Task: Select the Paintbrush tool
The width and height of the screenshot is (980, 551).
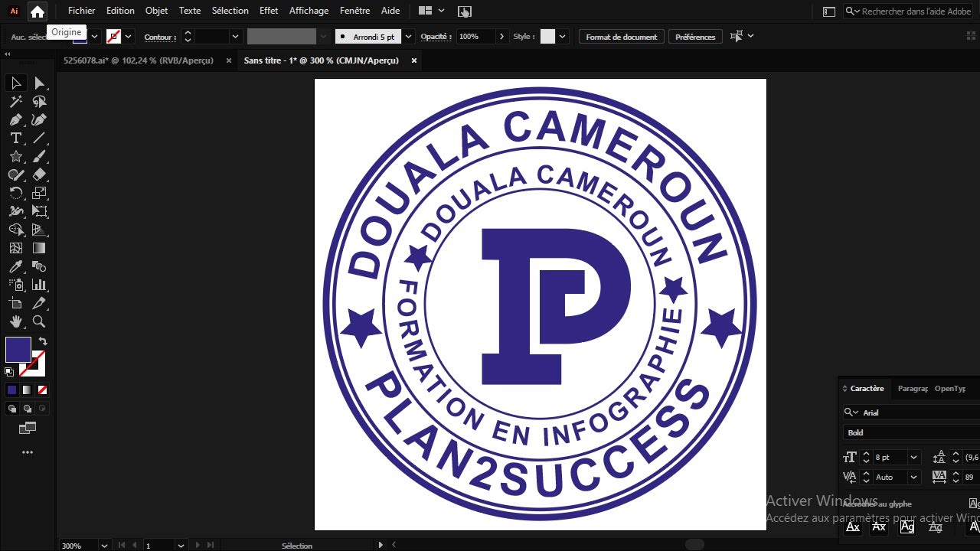Action: [40, 156]
